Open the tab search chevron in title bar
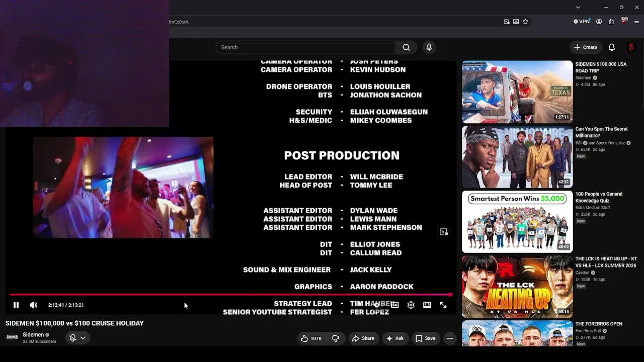 578,7
